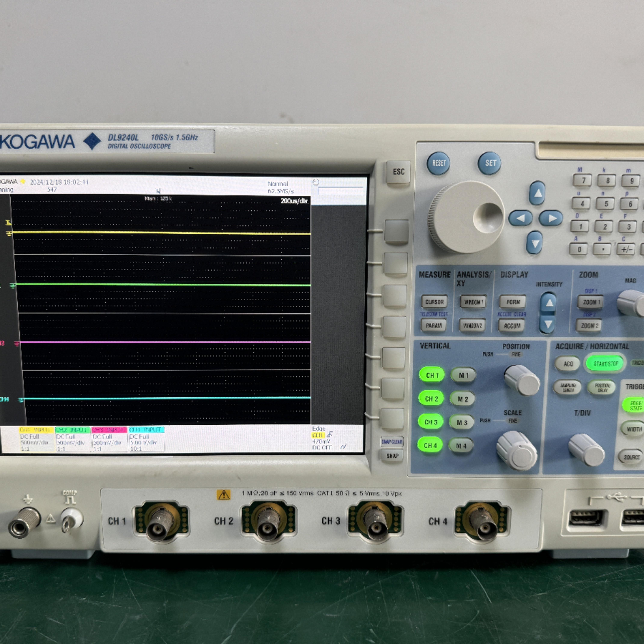
Task: Increase display intensity with the up arrow
Action: 548,302
